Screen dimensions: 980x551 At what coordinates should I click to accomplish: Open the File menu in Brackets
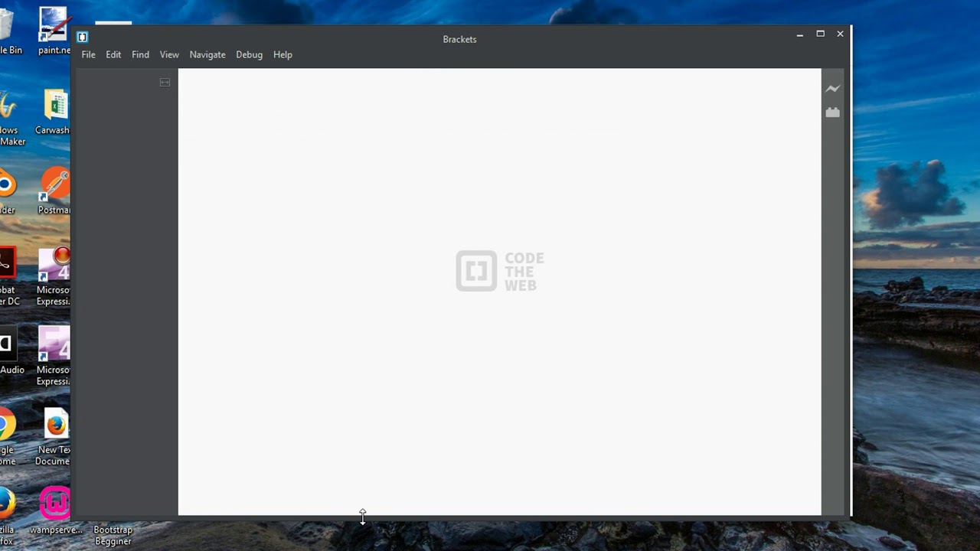coord(88,54)
